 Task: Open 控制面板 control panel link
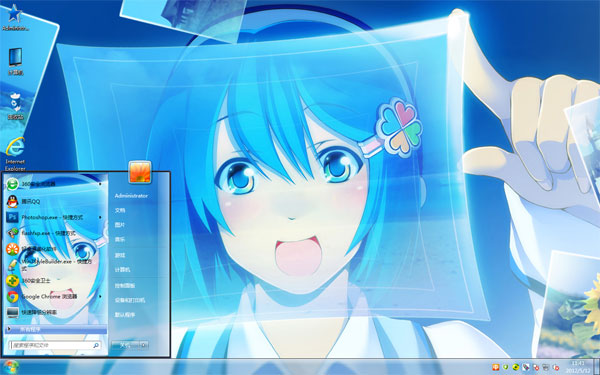click(x=125, y=285)
